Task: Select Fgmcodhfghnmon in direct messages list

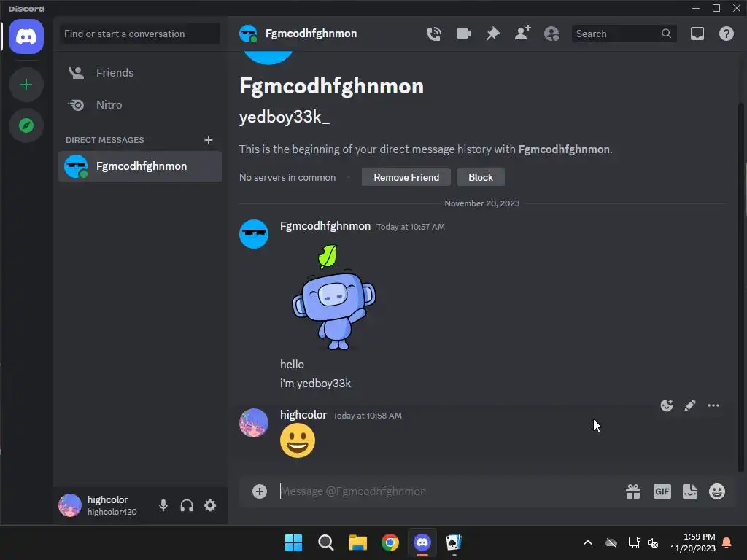Action: (x=140, y=166)
